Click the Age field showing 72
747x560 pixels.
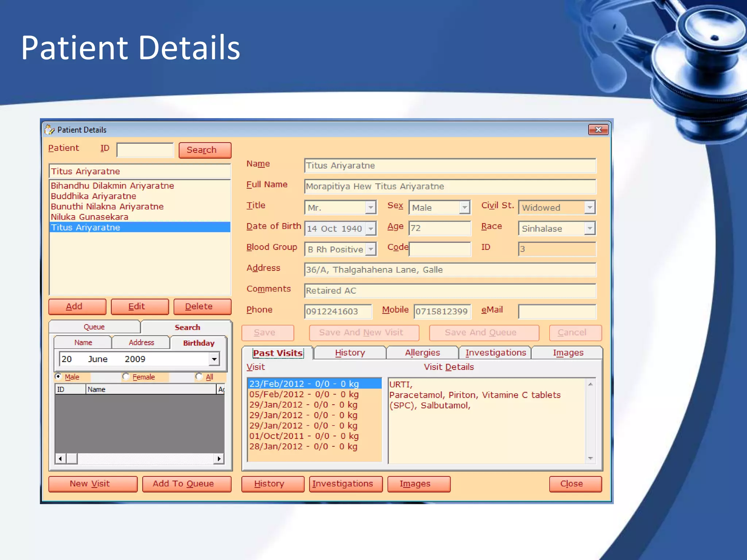click(440, 228)
